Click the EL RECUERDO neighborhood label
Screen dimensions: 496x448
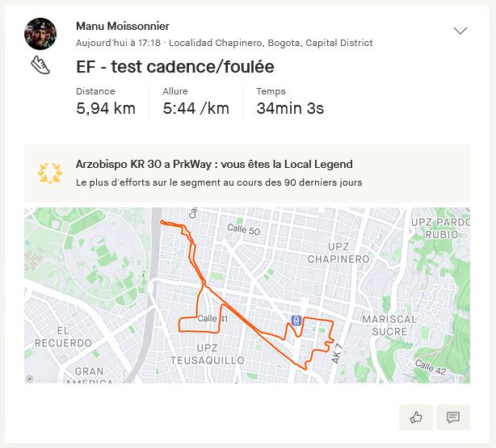63,337
